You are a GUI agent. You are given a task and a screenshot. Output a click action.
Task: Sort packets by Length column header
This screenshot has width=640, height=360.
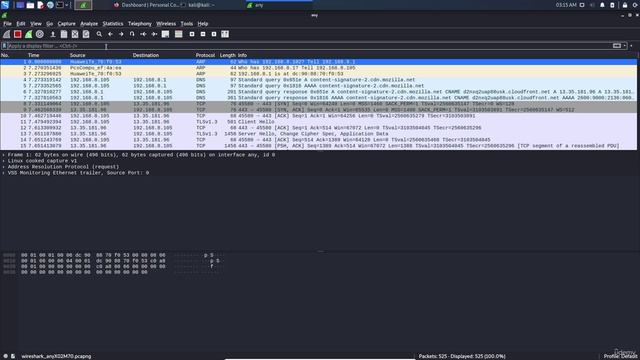click(x=227, y=55)
